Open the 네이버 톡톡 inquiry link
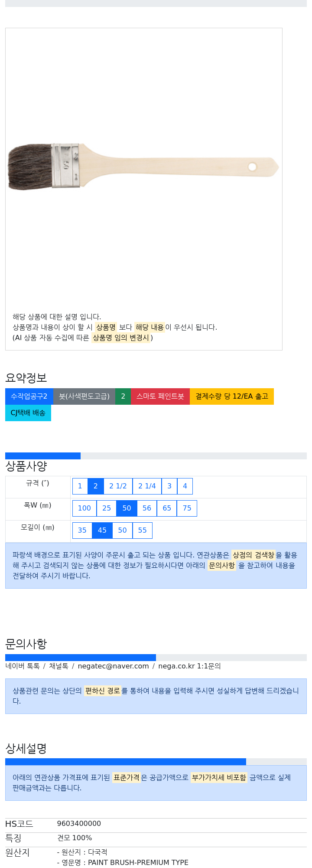 pos(23,666)
